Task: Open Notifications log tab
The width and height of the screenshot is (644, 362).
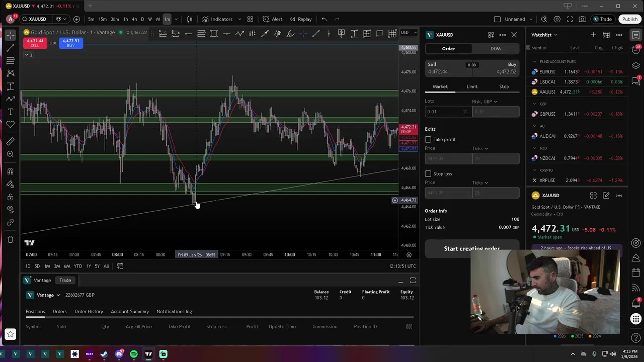Action: [x=174, y=312]
